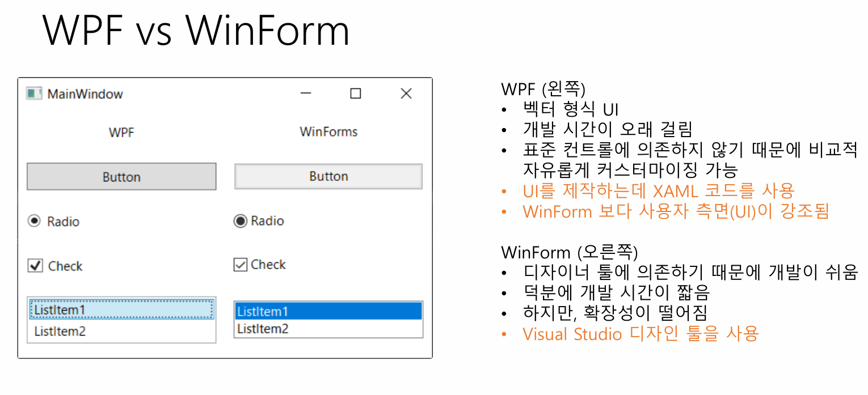The width and height of the screenshot is (868, 395).
Task: Click the bullet 디자이너 툴에 의존하기 때문에 개발이 쉬움
Action: pos(690,273)
